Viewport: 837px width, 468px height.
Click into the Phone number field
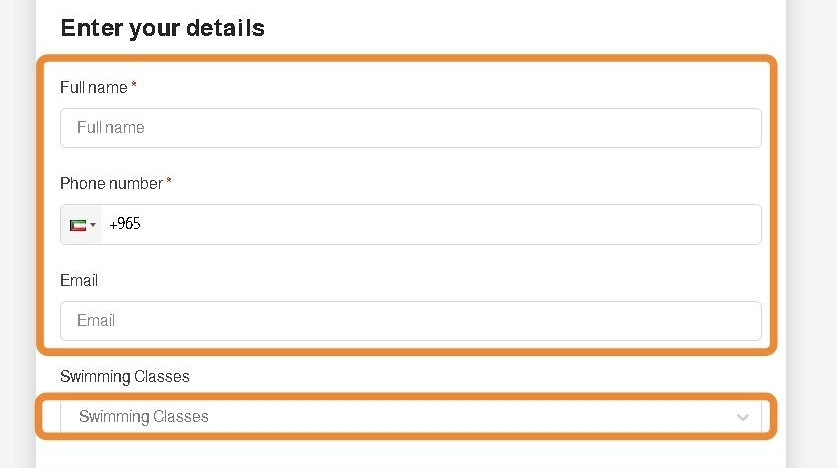(430, 225)
